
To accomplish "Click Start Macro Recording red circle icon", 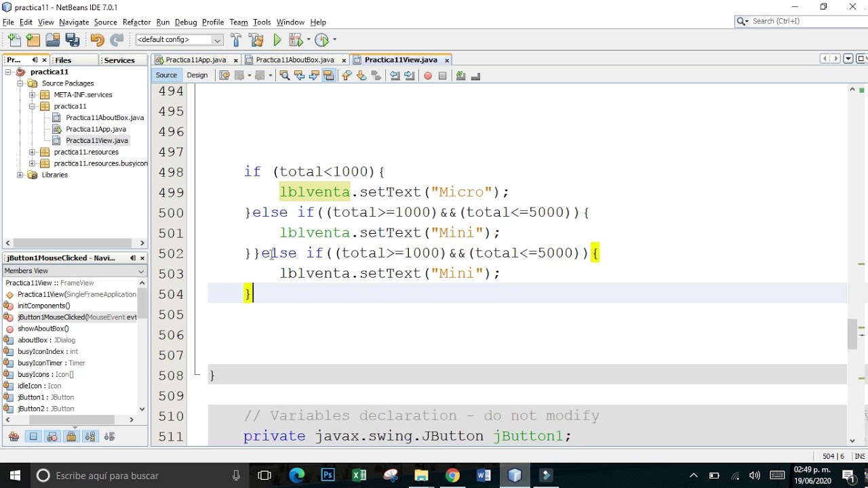I will (428, 76).
